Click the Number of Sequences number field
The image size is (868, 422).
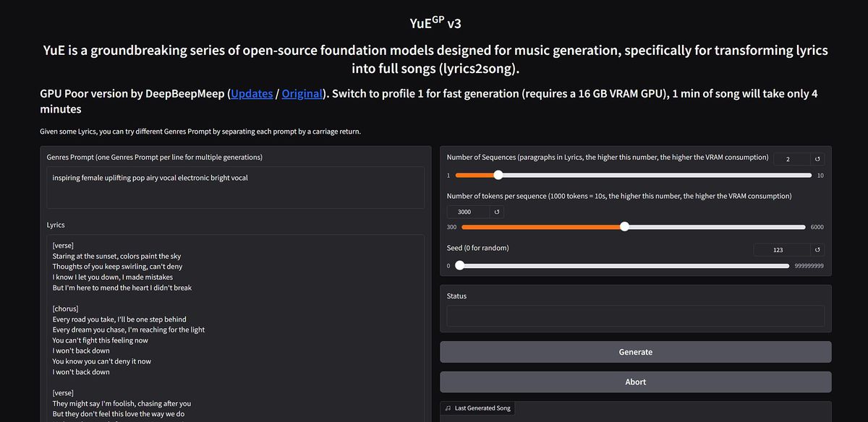tap(791, 158)
